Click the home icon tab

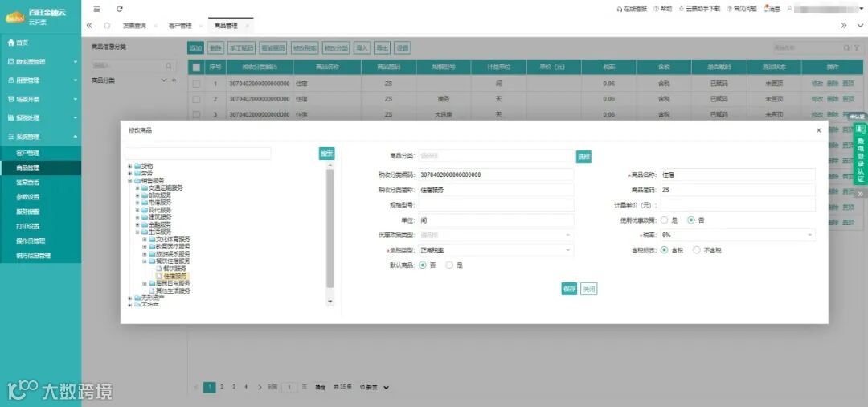[x=107, y=26]
